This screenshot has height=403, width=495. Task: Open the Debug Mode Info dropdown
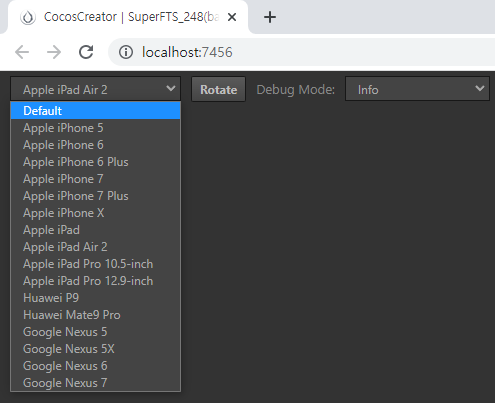[x=417, y=89]
